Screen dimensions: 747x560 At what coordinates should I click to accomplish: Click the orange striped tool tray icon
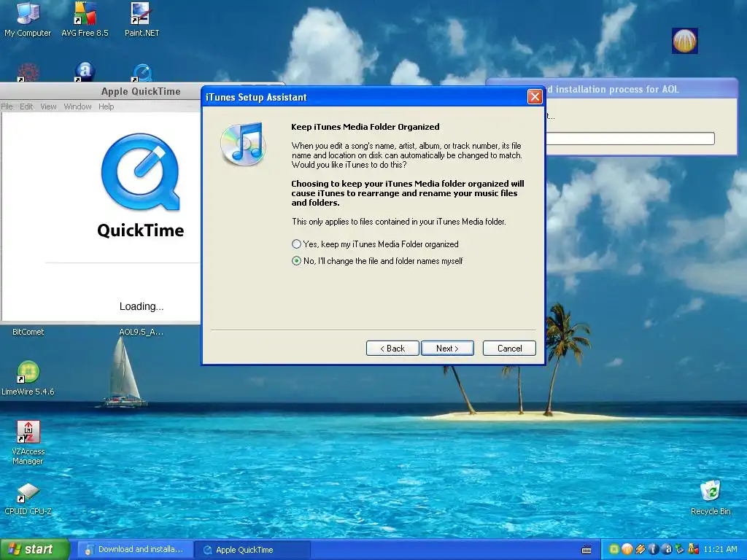pyautogui.click(x=640, y=550)
